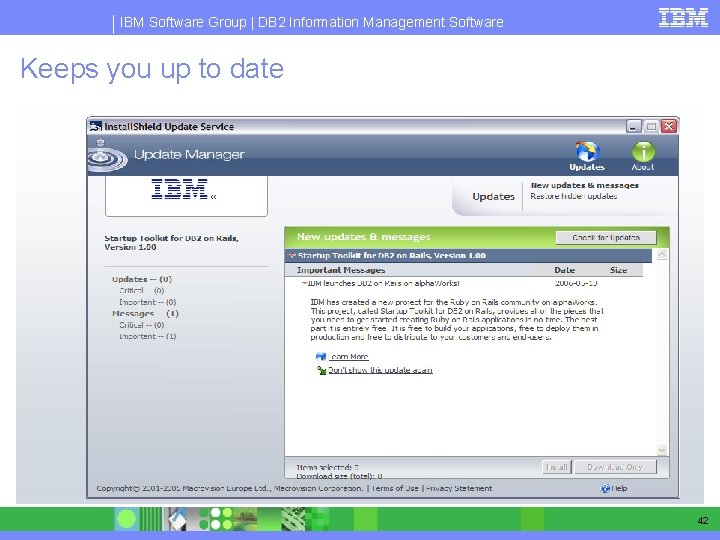Click the InstallShield title bar icon
This screenshot has height=540, width=720.
click(96, 126)
